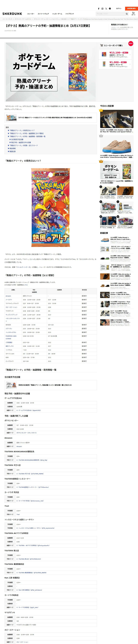The width and height of the screenshot is (138, 644).
Task: Open the 当たりランキング related article card
Action: (x=51, y=118)
